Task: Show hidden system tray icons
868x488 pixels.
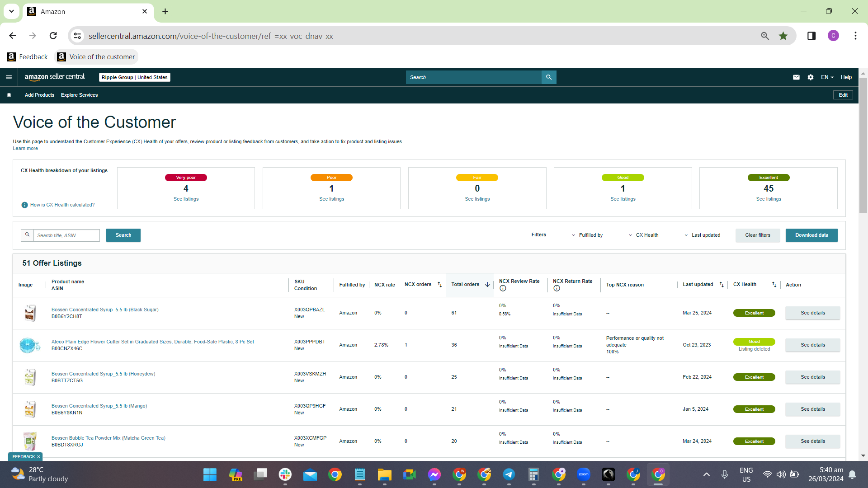Action: click(707, 474)
